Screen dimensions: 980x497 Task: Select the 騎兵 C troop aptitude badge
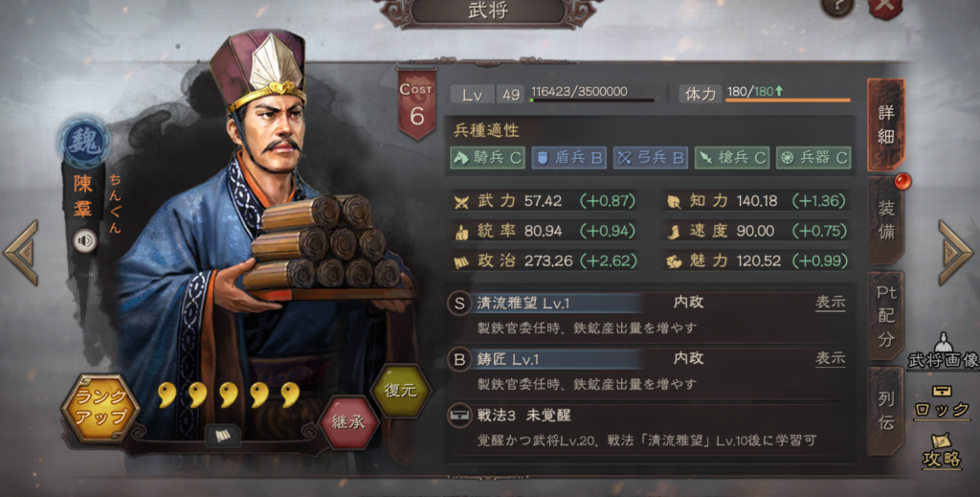(487, 158)
